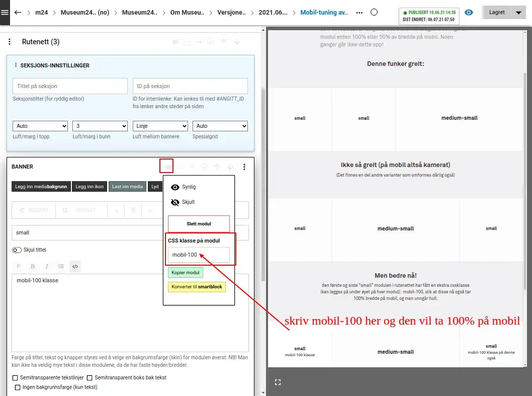Enable Semitransparente tekstlinjer checkbox
The width and height of the screenshot is (532, 396).
pyautogui.click(x=15, y=377)
